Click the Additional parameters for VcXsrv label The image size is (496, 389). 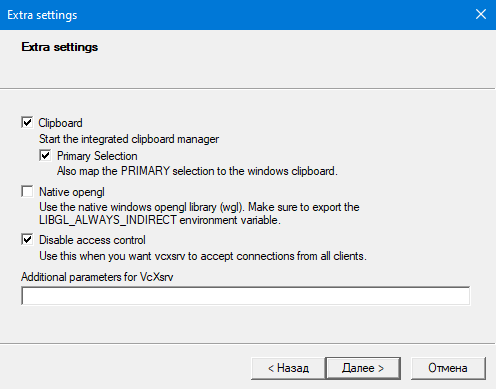tap(97, 277)
